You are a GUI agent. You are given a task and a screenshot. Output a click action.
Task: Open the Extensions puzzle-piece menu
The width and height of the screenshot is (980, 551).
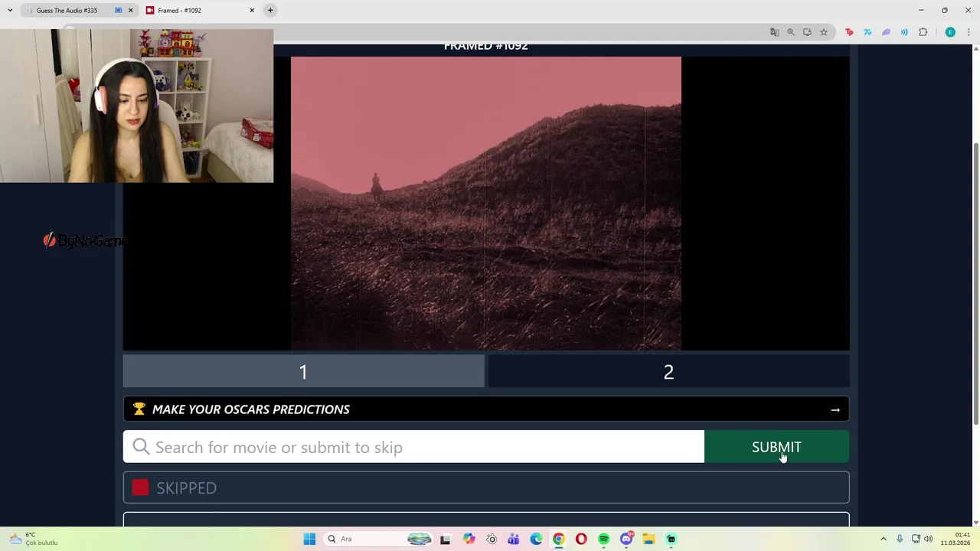coord(923,32)
